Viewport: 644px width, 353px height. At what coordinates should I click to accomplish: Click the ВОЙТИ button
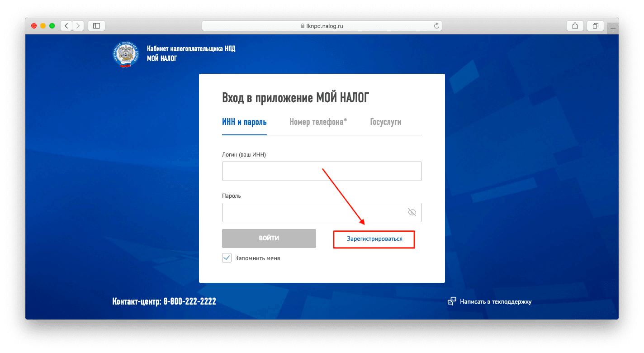(269, 239)
